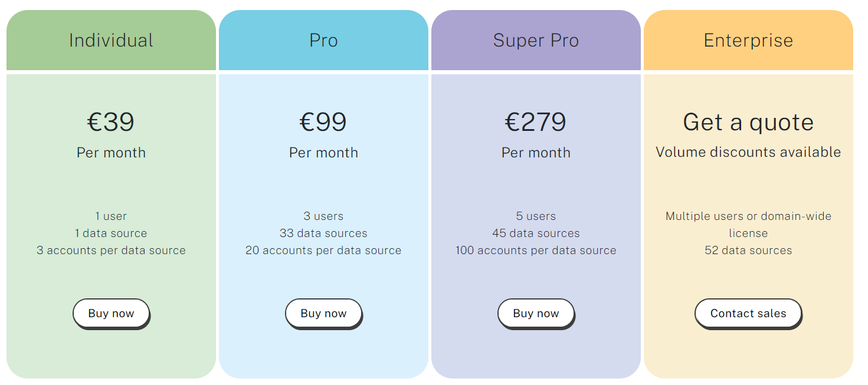Click the Get a quote heading
Viewport: 868px width, 385px height.
(748, 122)
